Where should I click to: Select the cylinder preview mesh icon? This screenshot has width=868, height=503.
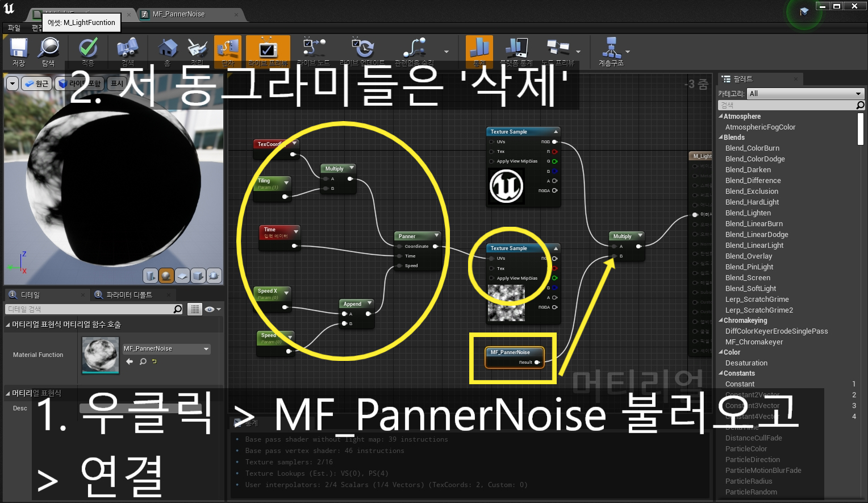pyautogui.click(x=150, y=276)
